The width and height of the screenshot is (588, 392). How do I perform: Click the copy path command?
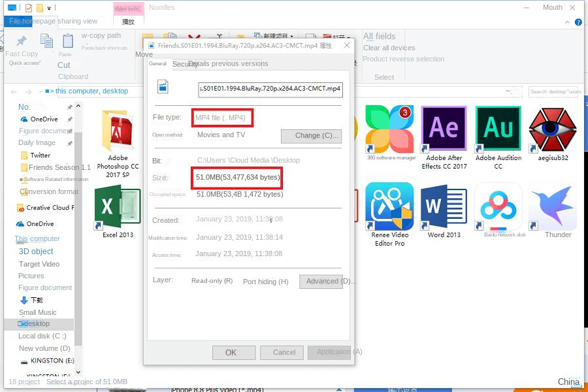point(101,36)
